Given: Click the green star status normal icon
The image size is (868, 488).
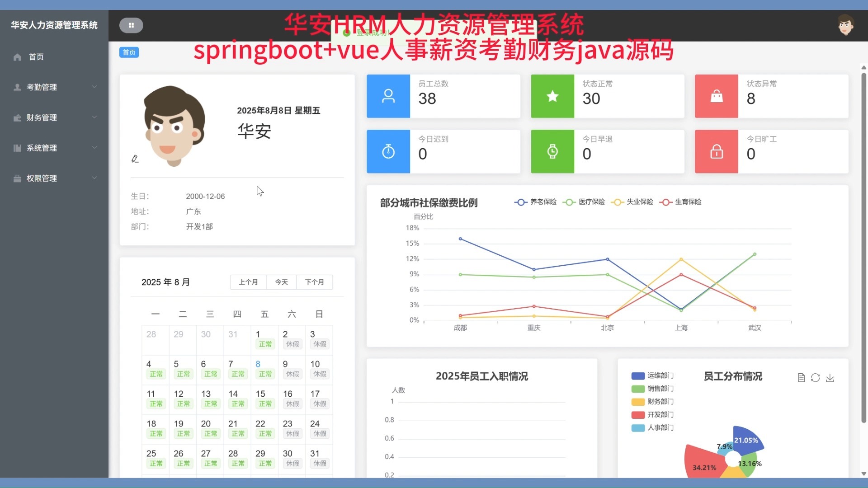Looking at the screenshot, I should (x=552, y=96).
